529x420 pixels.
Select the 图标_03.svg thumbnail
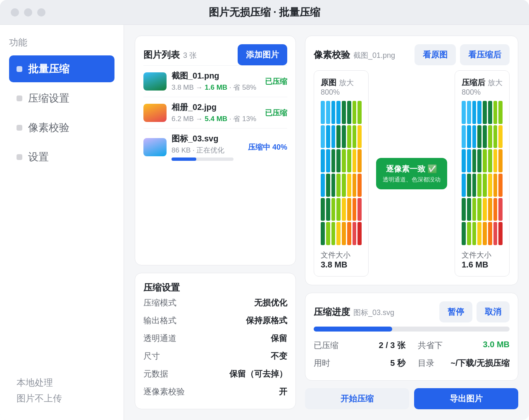155,147
